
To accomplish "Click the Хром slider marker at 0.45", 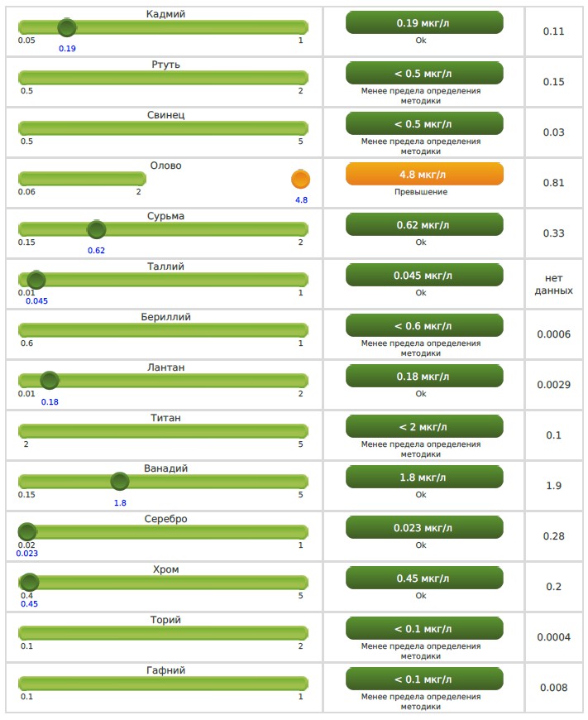I will click(29, 583).
